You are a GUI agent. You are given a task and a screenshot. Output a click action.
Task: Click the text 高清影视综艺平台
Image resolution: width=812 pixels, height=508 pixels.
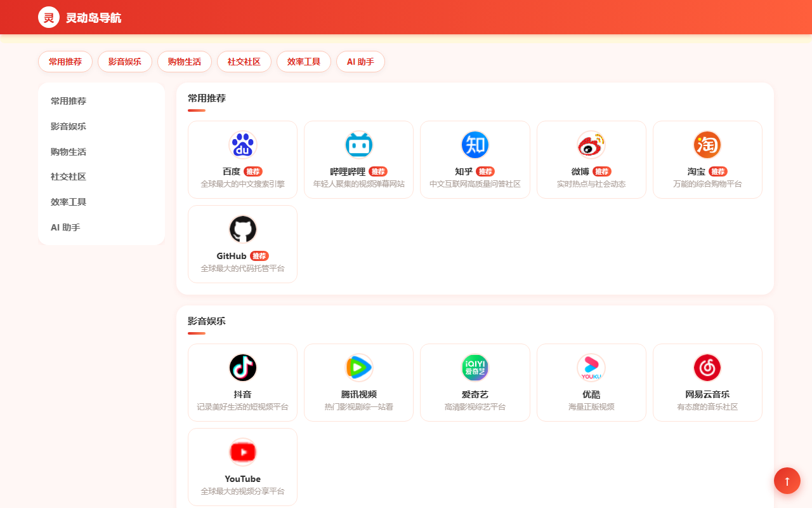[x=475, y=407]
